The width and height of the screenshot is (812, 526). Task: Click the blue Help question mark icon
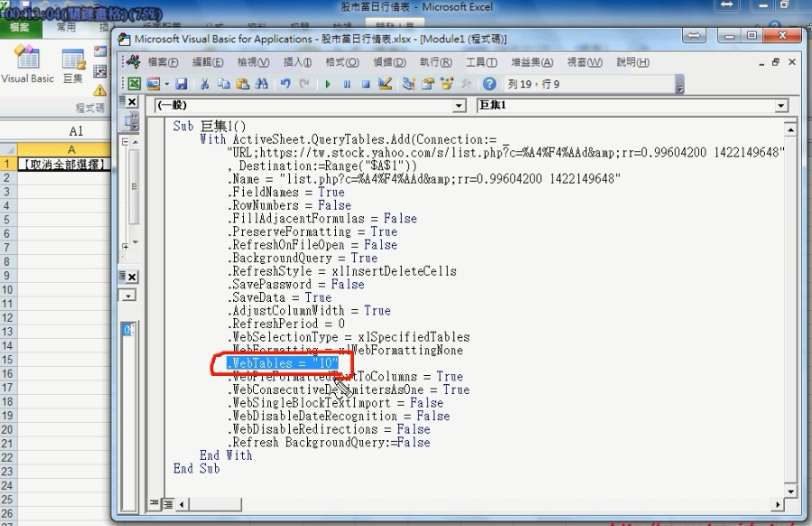click(490, 84)
